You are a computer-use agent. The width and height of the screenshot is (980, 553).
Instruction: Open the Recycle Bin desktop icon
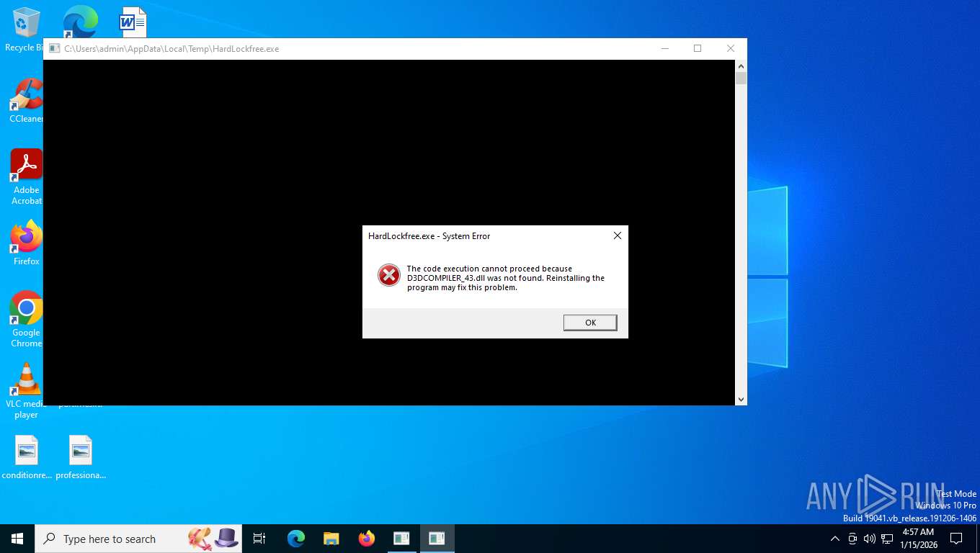point(26,30)
